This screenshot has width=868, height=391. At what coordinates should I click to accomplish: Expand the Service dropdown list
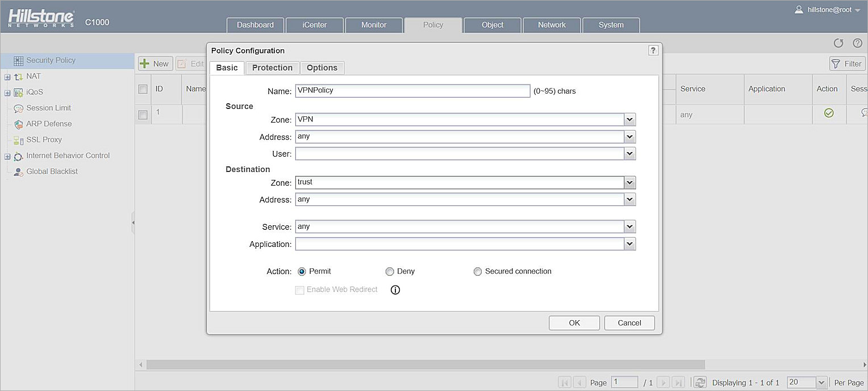(x=629, y=227)
